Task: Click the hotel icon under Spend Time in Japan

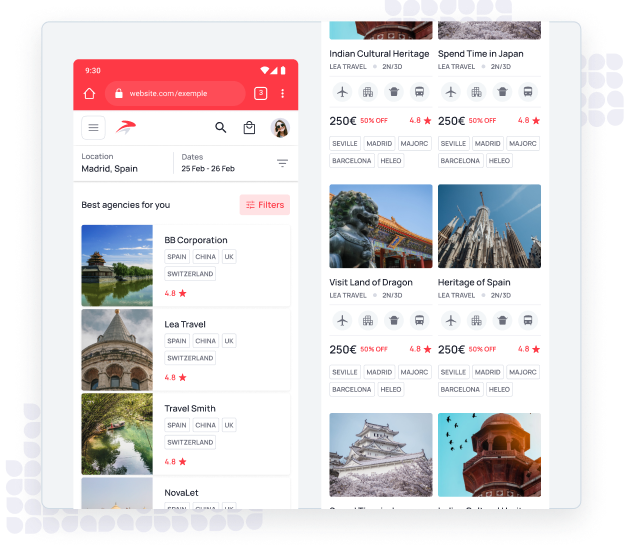Action: (x=477, y=92)
